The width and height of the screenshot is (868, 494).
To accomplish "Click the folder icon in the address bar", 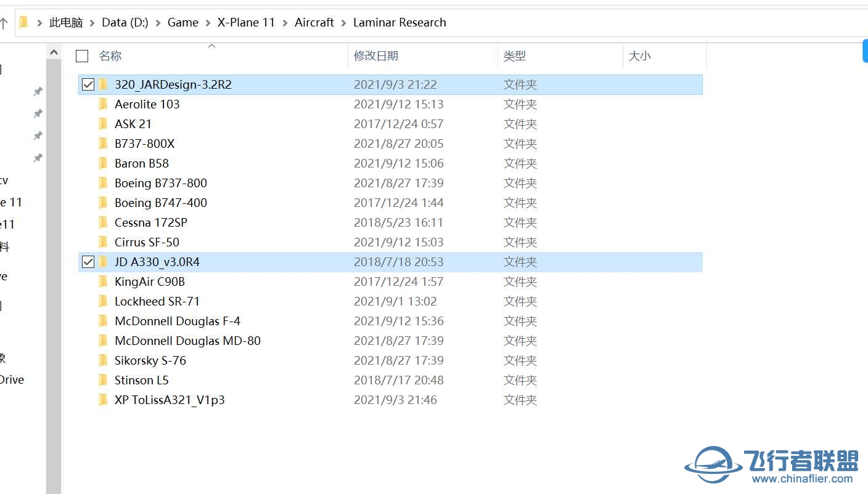I will [x=24, y=22].
